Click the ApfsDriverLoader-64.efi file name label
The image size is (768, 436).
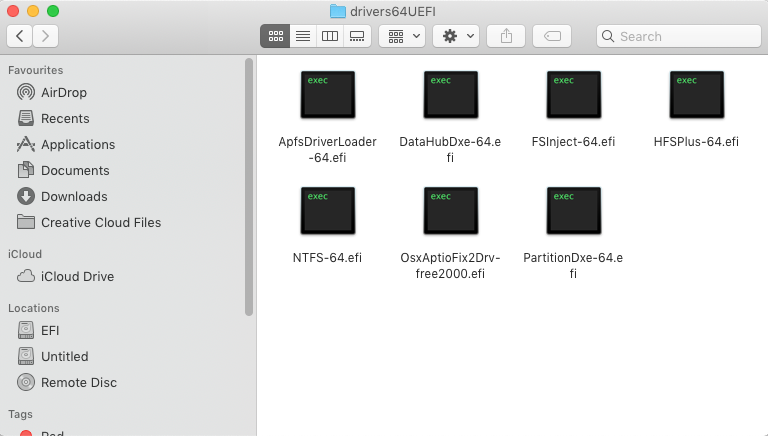click(x=327, y=149)
